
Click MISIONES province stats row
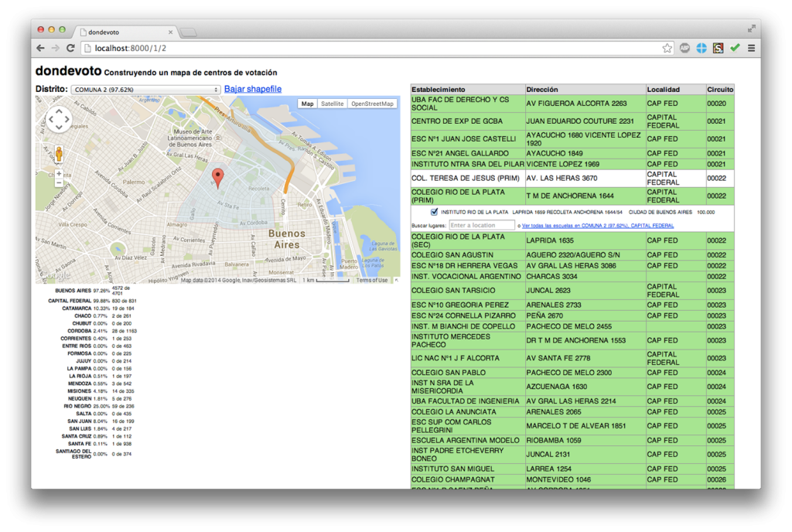coord(101,391)
